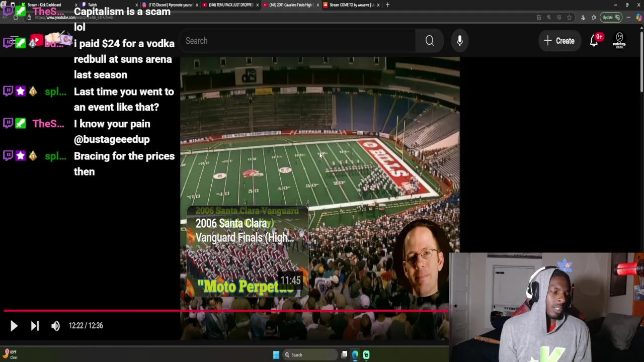Click the YouTube search field
The width and height of the screenshot is (644, 362).
click(x=298, y=41)
